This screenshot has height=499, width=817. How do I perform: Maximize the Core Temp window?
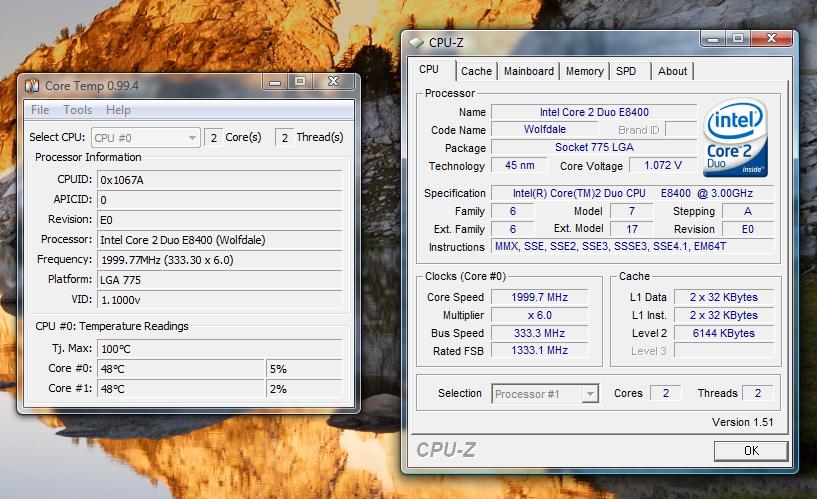click(300, 82)
